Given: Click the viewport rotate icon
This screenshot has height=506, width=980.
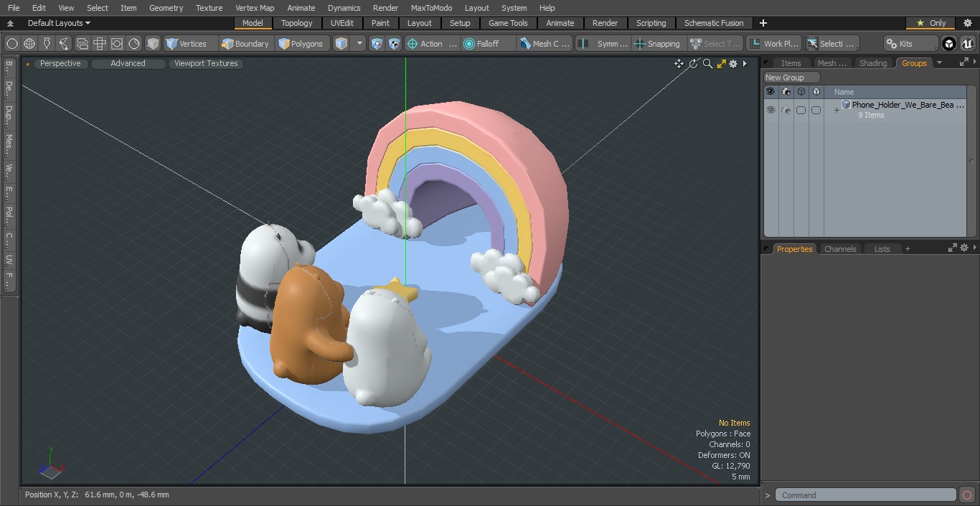Looking at the screenshot, I should pyautogui.click(x=694, y=64).
